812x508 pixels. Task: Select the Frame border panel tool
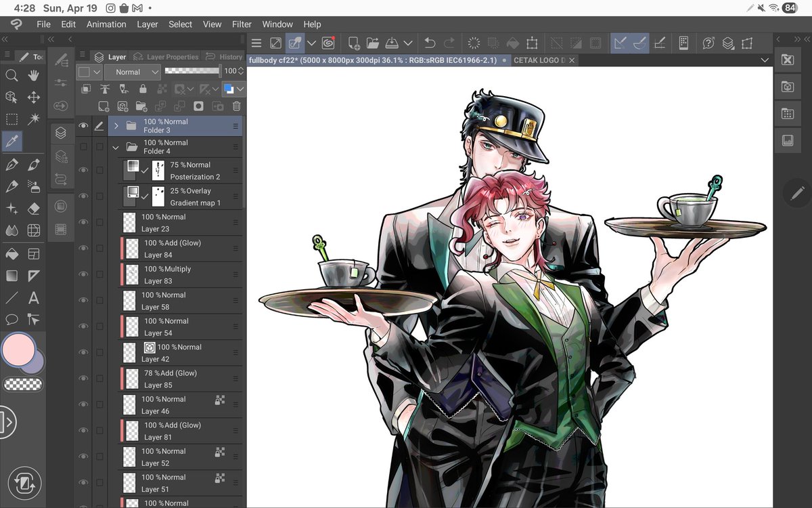click(x=33, y=254)
